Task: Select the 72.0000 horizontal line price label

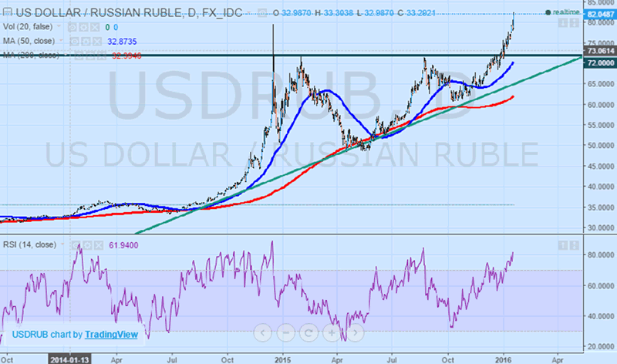Action: (600, 63)
